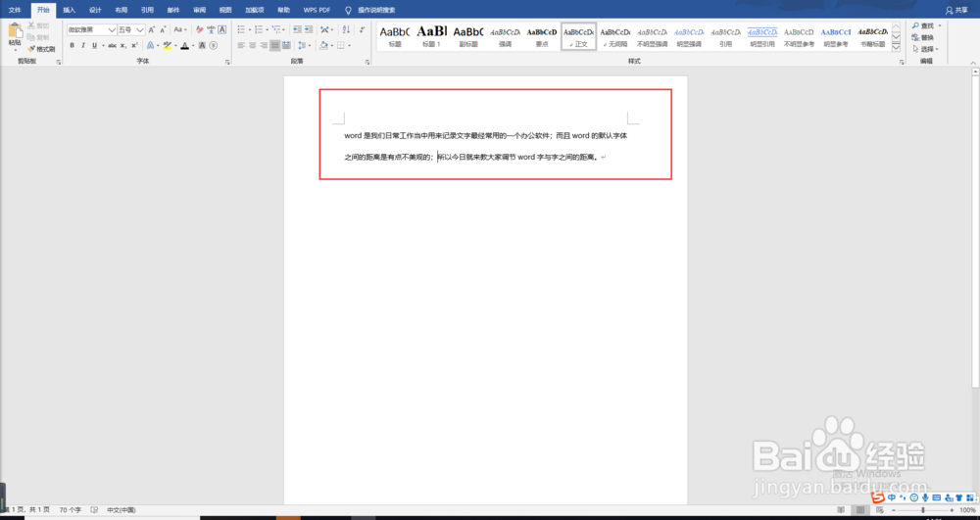Screen dimensions: 980x520
Task: Decrease paragraph indent
Action: pyautogui.click(x=297, y=29)
